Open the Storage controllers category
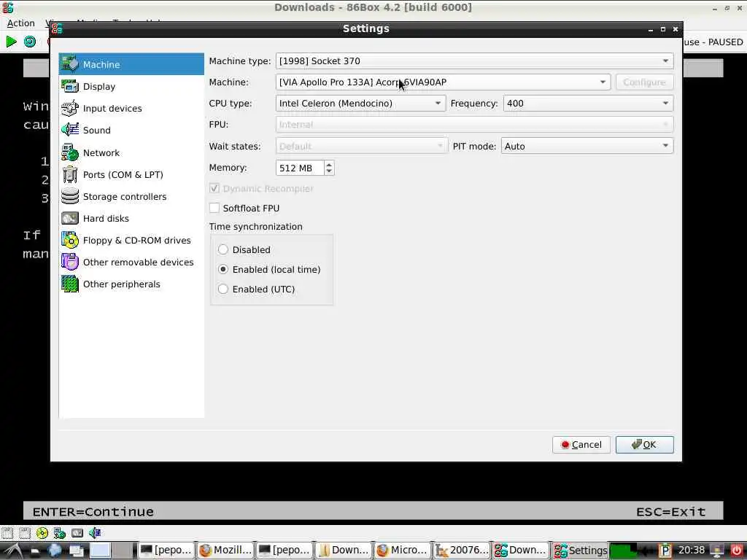The width and height of the screenshot is (747, 560). pos(131,196)
